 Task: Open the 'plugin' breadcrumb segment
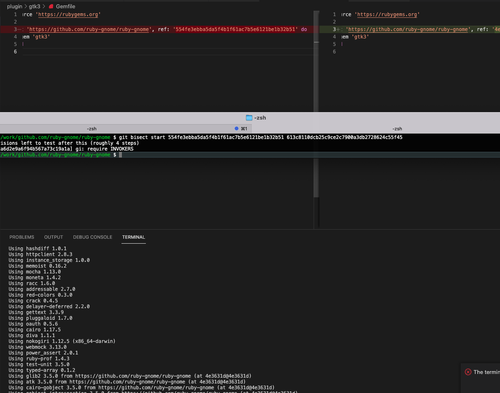point(14,6)
